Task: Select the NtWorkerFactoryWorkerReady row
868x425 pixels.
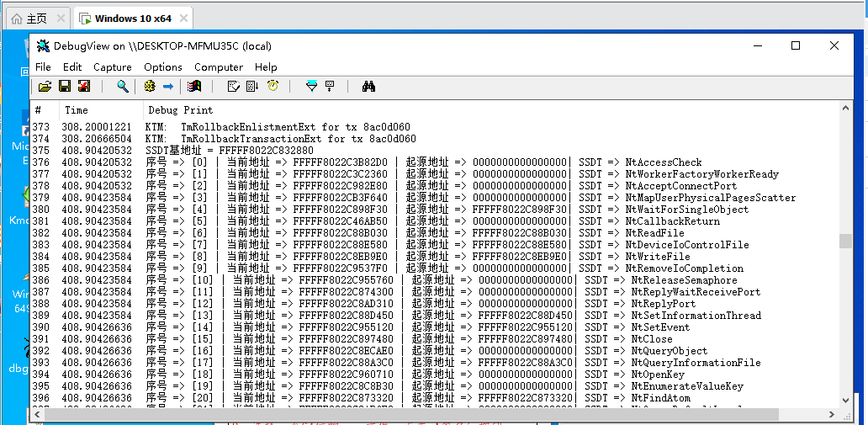Action: point(435,174)
